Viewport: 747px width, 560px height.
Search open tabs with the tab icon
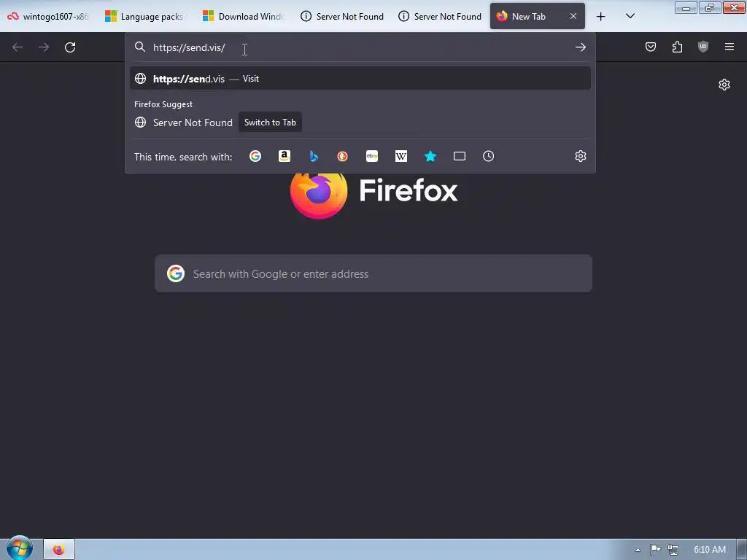[460, 156]
